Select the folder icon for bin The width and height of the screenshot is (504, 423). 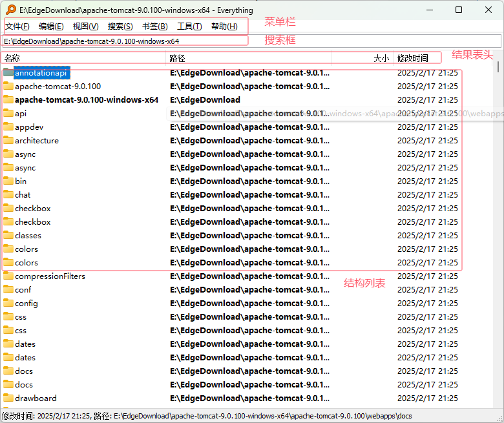pos(8,181)
